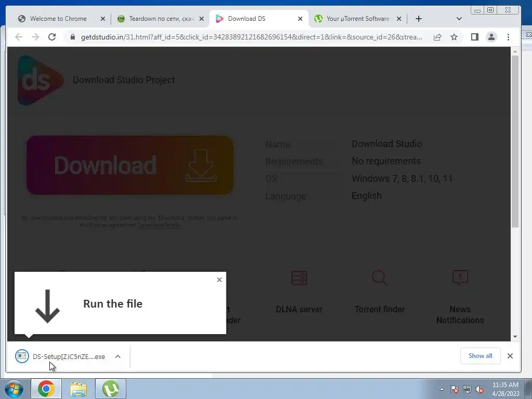
Task: Share this page using share icon
Action: 437,37
